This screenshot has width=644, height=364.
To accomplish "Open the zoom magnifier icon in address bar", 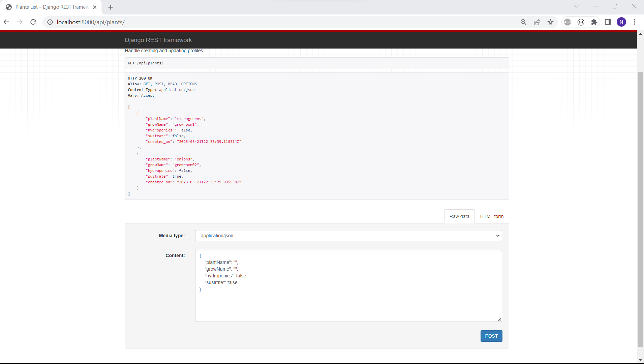I will click(x=523, y=22).
